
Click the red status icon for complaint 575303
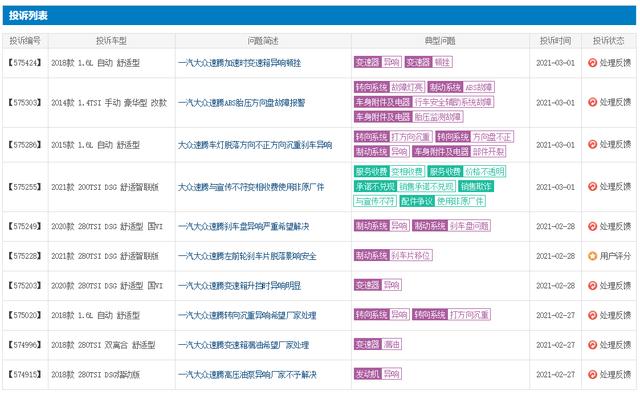tap(592, 102)
